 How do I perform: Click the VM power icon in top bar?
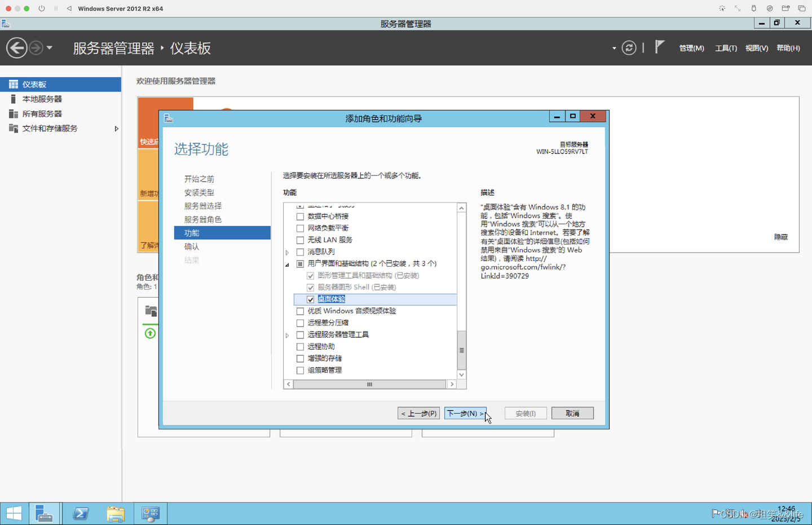(42, 8)
